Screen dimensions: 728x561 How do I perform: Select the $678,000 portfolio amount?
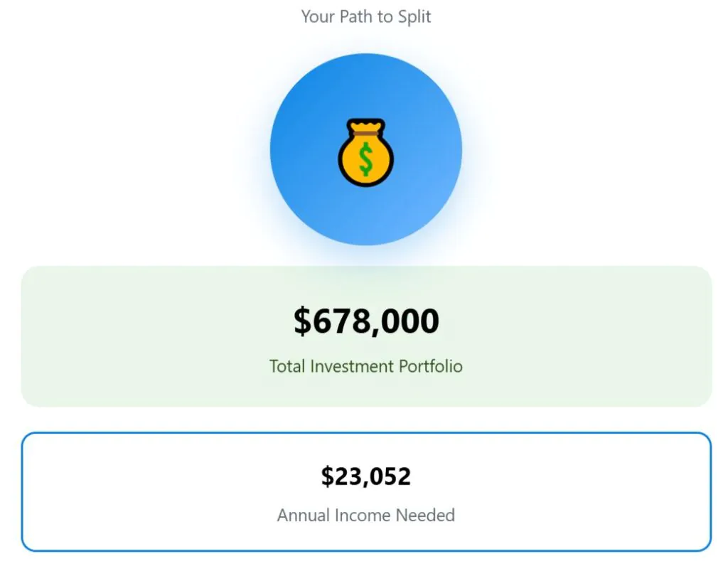tap(366, 321)
